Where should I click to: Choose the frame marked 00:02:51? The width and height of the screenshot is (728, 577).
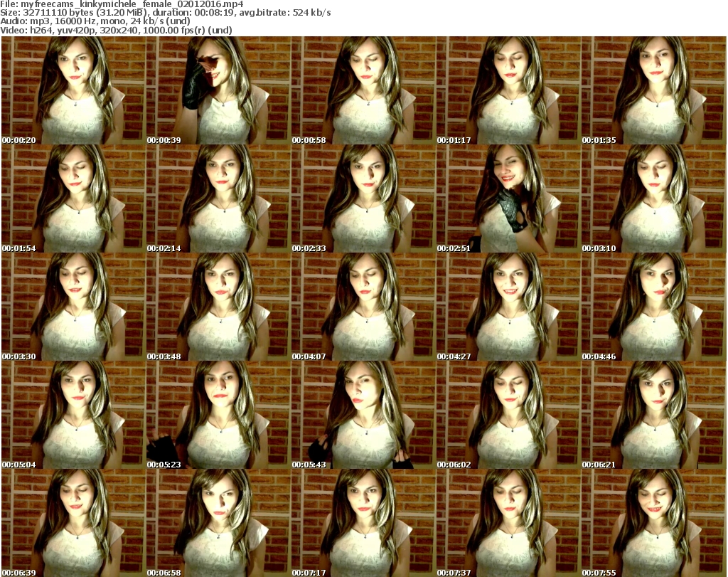pyautogui.click(x=508, y=198)
